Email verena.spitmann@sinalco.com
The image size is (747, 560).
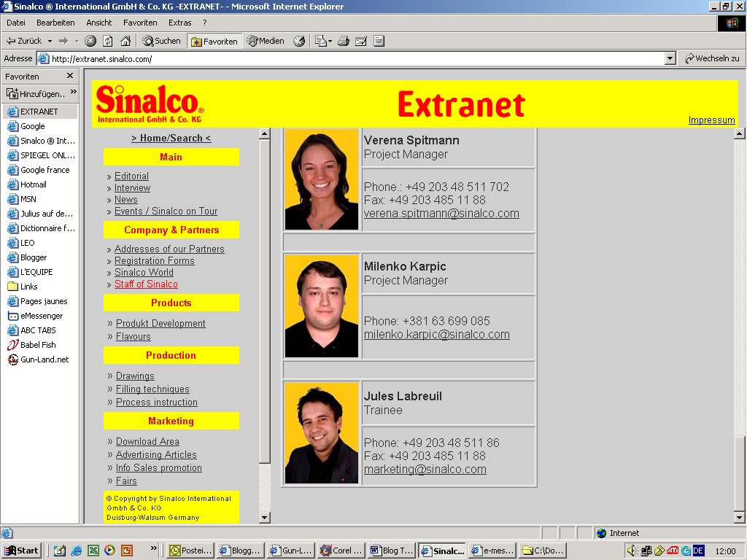441,214
